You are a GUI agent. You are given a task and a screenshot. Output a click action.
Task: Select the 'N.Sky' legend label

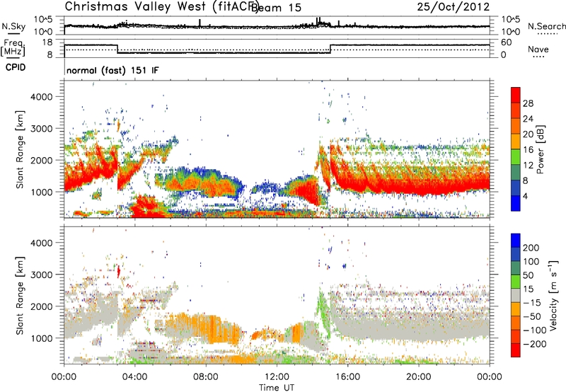[13, 26]
